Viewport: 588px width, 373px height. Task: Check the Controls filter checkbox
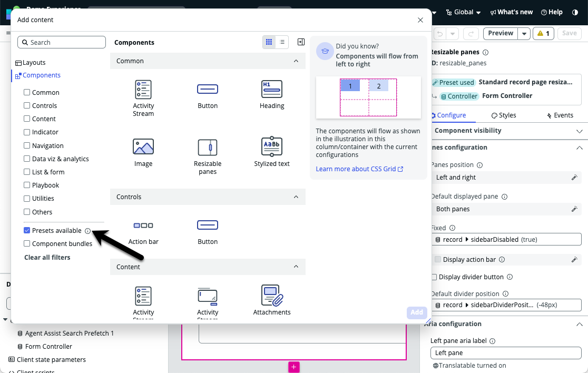pos(27,105)
